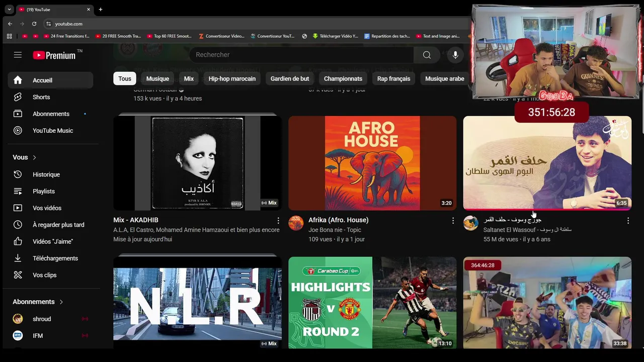
Task: Open the browser apps grid in bookmarks bar
Action: 9,36
